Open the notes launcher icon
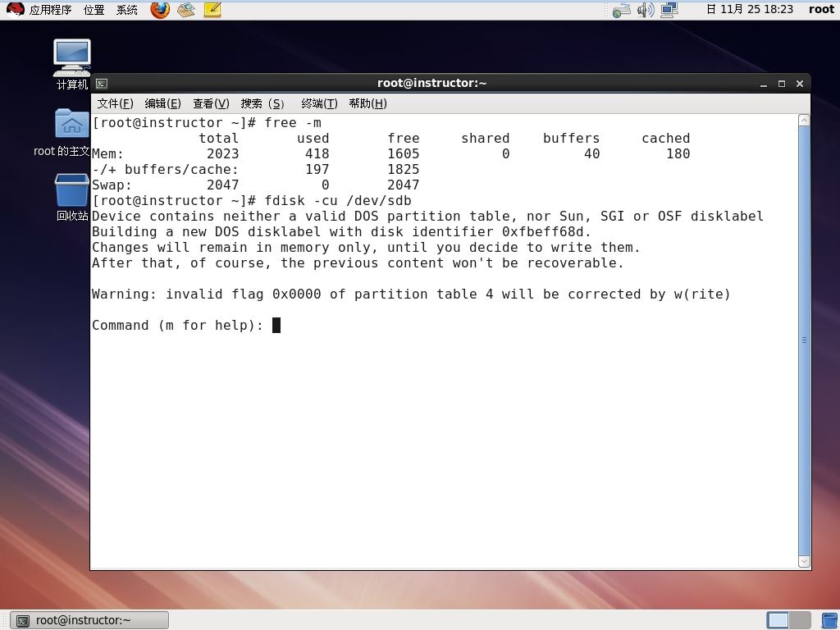This screenshot has width=840, height=630. [212, 10]
